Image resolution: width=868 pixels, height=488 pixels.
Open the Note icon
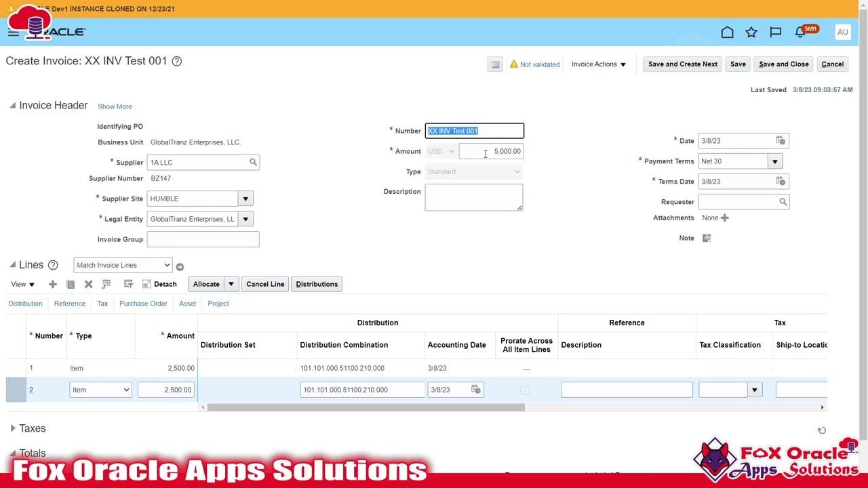tap(707, 238)
